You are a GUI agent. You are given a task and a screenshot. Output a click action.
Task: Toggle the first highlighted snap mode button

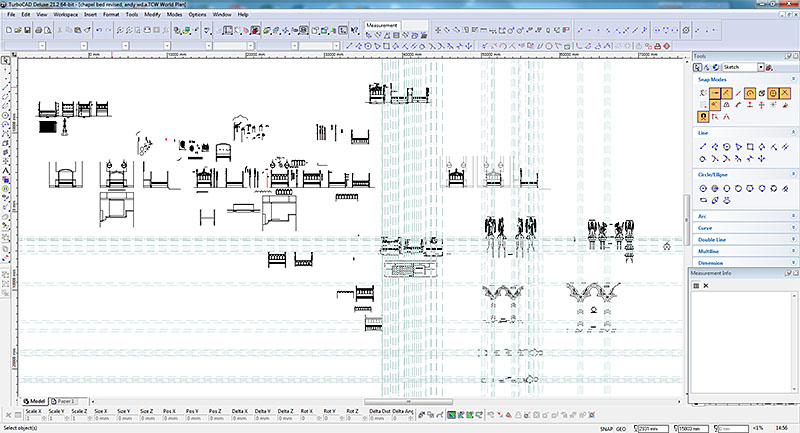(x=716, y=93)
